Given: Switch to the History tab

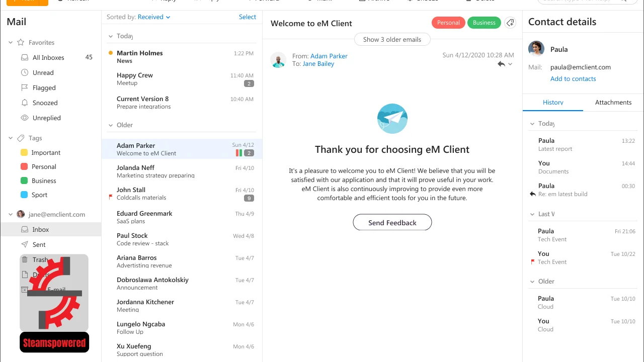Looking at the screenshot, I should (x=553, y=102).
